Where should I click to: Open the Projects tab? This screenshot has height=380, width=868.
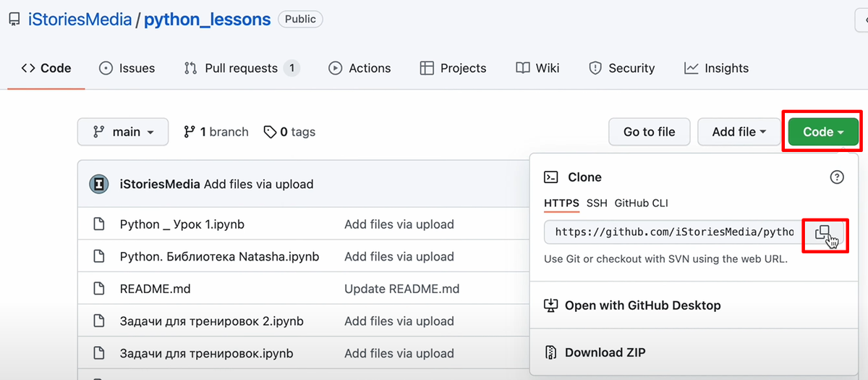click(x=453, y=68)
